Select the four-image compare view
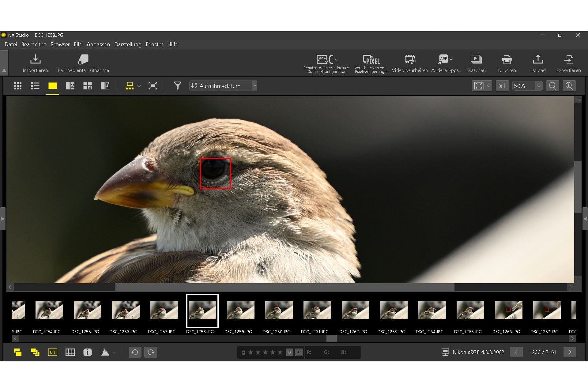 88,86
